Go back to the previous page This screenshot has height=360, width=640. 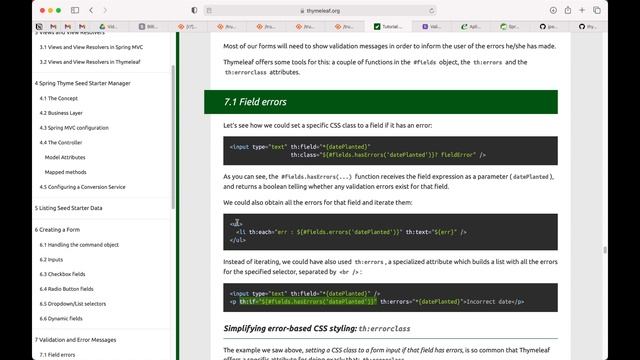[x=91, y=10]
